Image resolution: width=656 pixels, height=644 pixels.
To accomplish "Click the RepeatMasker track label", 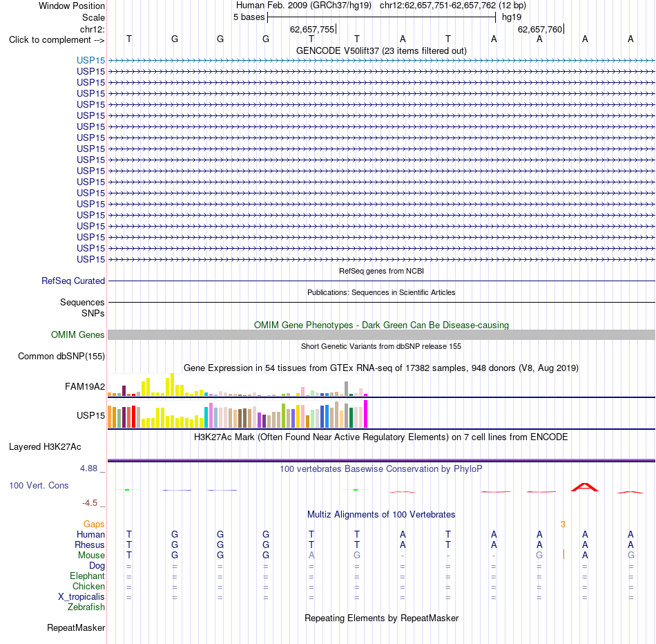I will (76, 627).
